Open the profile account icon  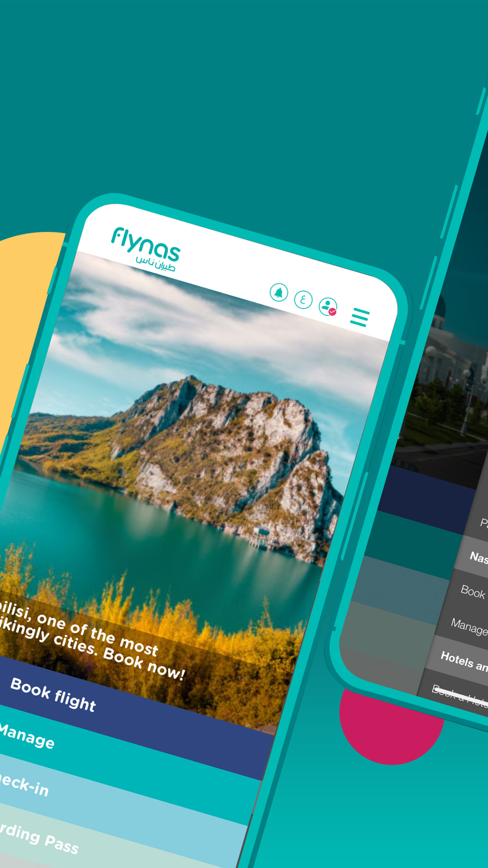[x=328, y=307]
